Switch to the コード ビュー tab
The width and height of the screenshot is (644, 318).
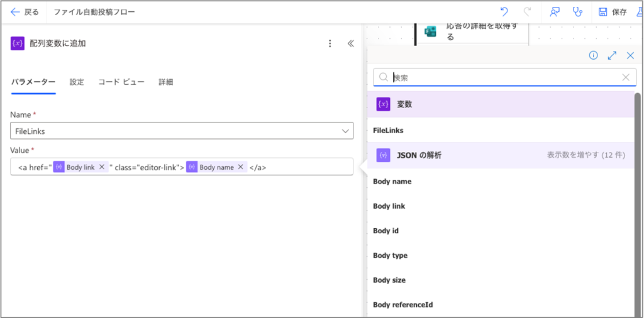(121, 82)
